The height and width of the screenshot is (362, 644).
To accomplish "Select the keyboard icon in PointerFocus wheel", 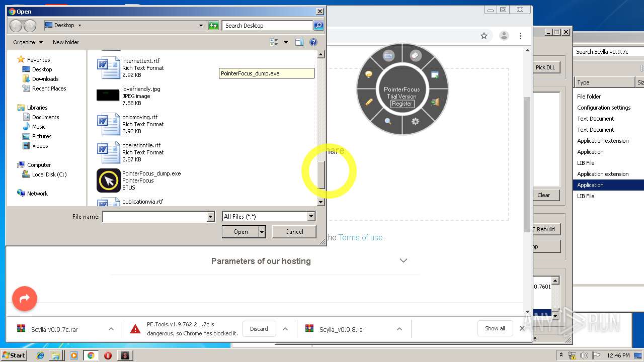I will pos(388,56).
